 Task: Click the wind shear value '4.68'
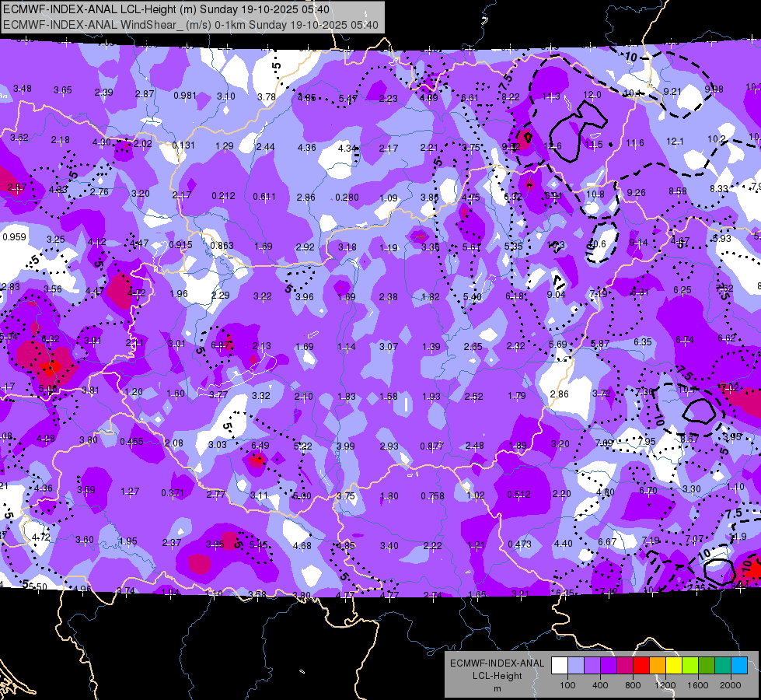(302, 546)
